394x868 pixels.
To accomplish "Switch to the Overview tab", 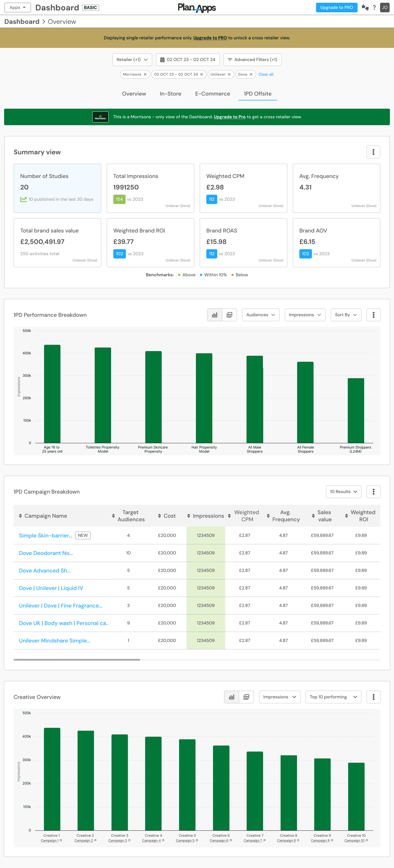I will click(134, 94).
